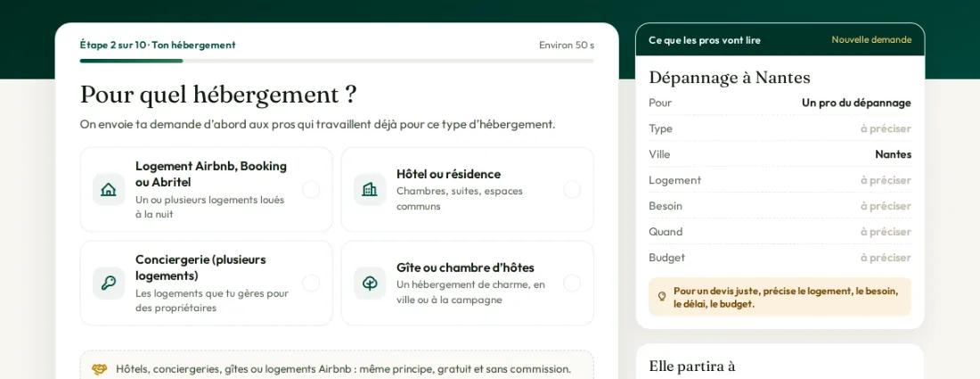Viewport: 980px width, 379px height.
Task: Click the Type label in the summary
Action: point(661,128)
